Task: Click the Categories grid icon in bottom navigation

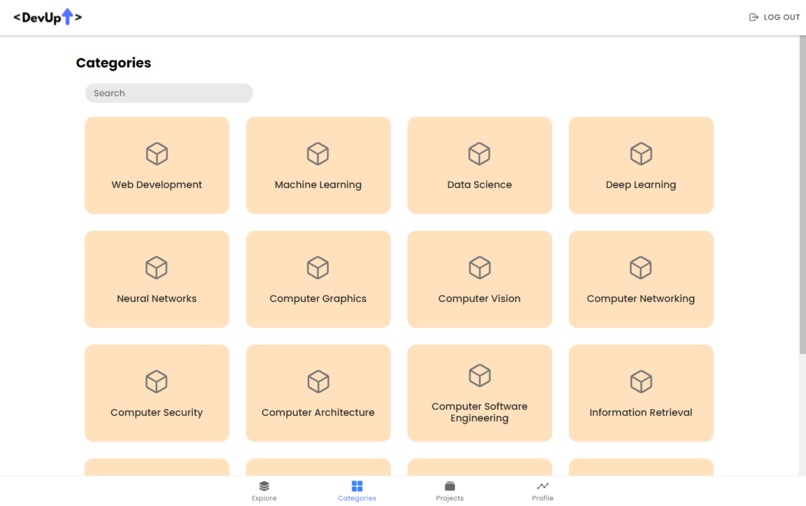Action: pyautogui.click(x=357, y=486)
